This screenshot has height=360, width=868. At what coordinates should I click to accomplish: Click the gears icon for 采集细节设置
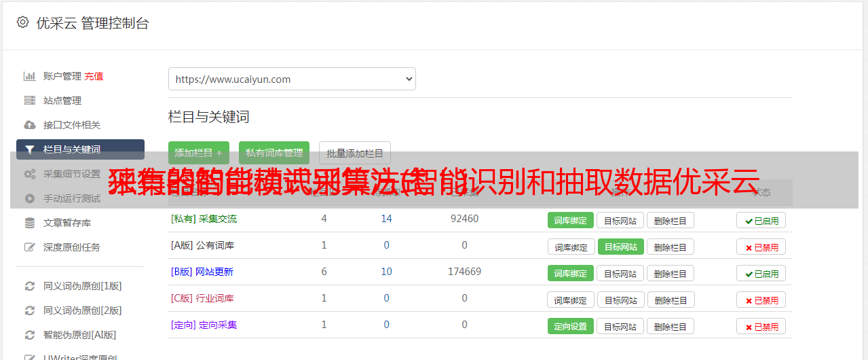(x=30, y=174)
